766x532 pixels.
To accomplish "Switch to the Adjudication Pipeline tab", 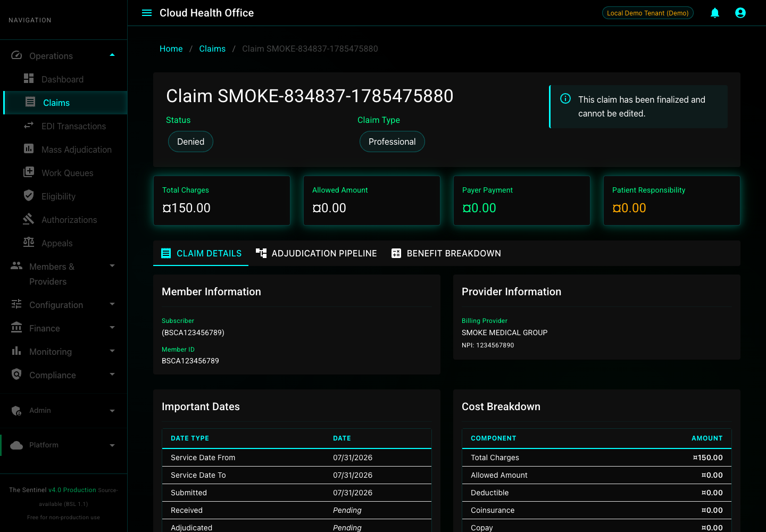I will click(316, 253).
